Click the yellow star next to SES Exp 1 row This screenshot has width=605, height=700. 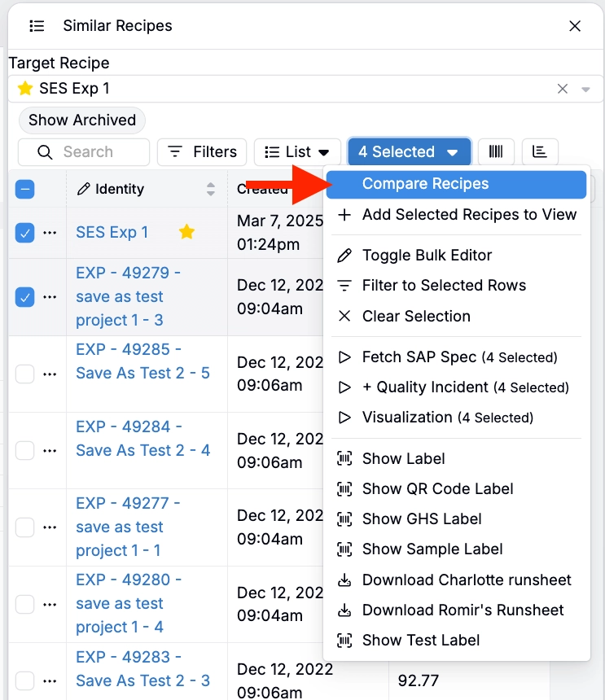tap(186, 232)
